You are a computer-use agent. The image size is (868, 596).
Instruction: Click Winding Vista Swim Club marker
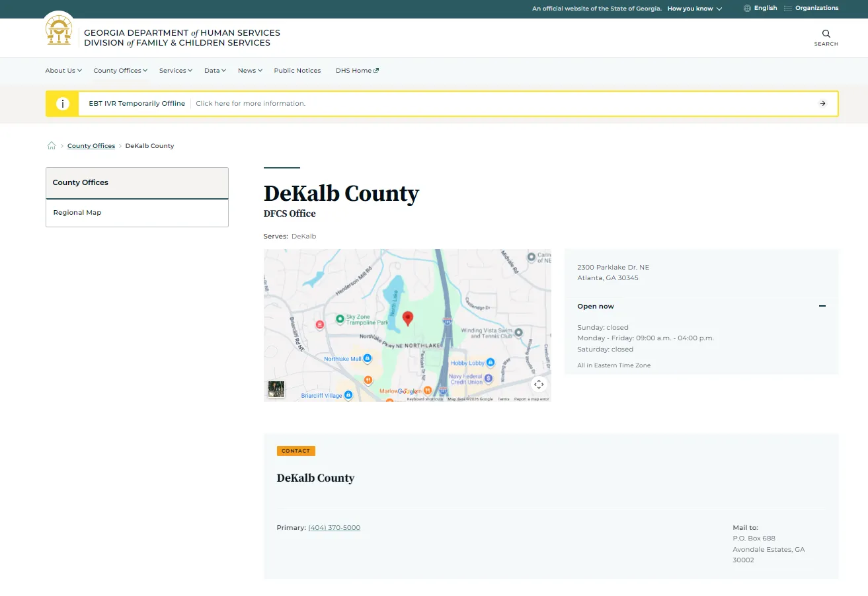point(519,332)
